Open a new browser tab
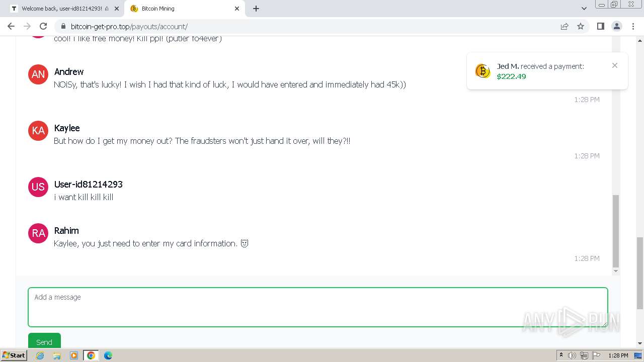The image size is (644, 362). (256, 9)
